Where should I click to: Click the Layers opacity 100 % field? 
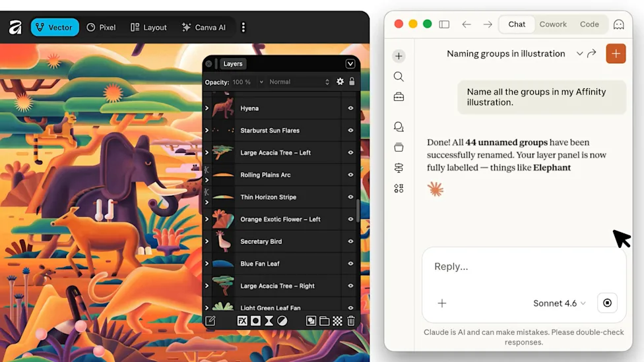pos(247,82)
